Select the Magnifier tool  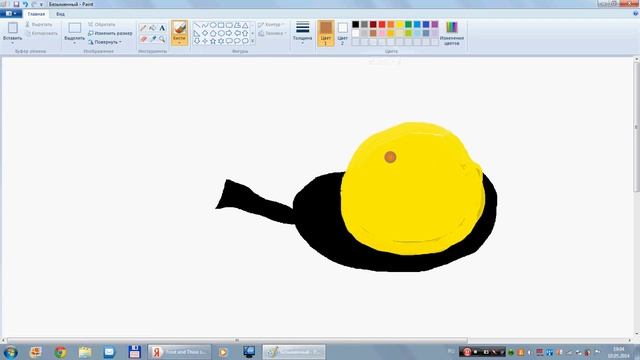[162, 39]
